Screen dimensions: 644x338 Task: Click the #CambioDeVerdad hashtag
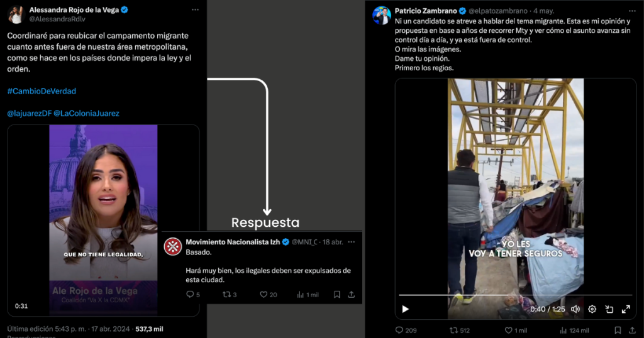pyautogui.click(x=42, y=91)
